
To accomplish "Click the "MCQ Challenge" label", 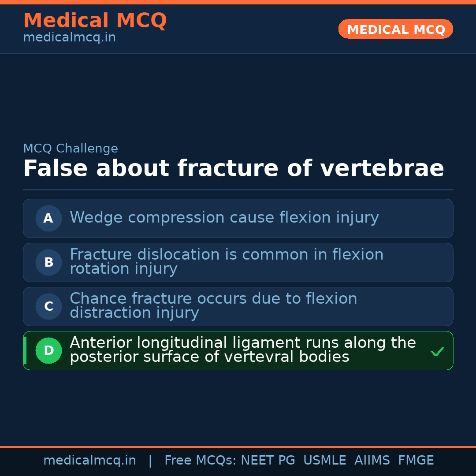I will 71,149.
